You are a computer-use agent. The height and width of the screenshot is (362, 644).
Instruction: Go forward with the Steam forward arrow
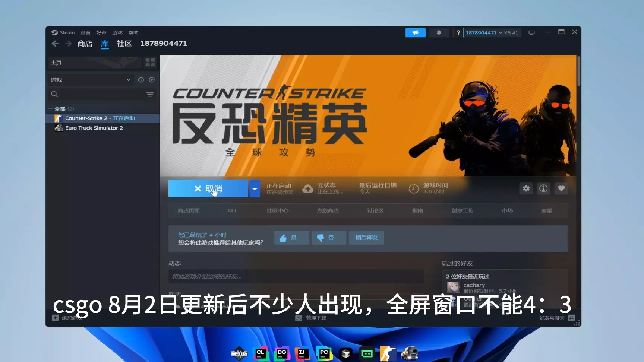(x=68, y=44)
